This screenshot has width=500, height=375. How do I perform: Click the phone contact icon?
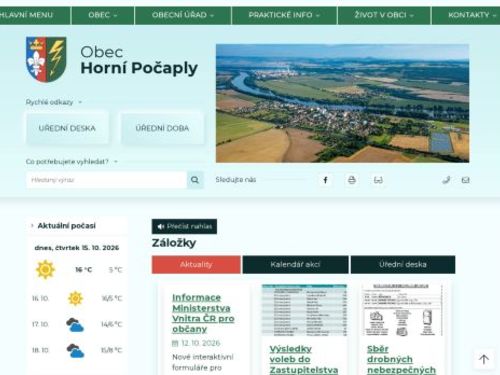tap(446, 180)
